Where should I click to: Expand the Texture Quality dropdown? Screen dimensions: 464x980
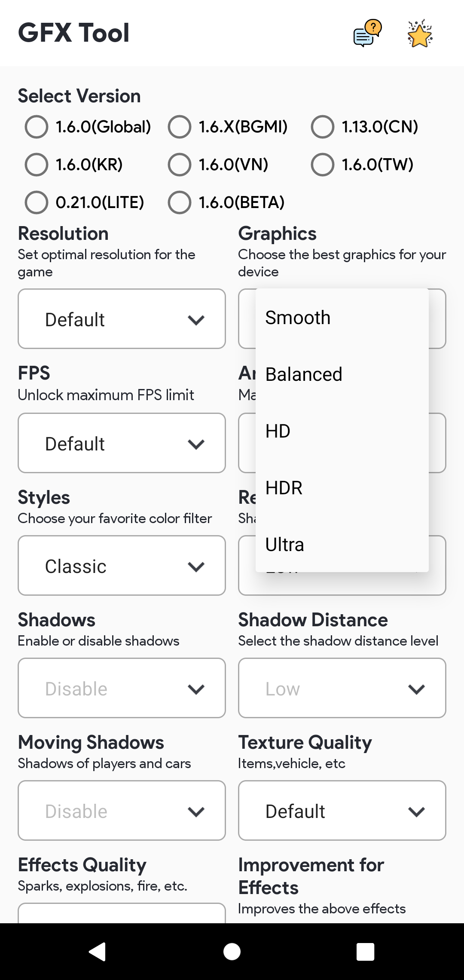[342, 811]
